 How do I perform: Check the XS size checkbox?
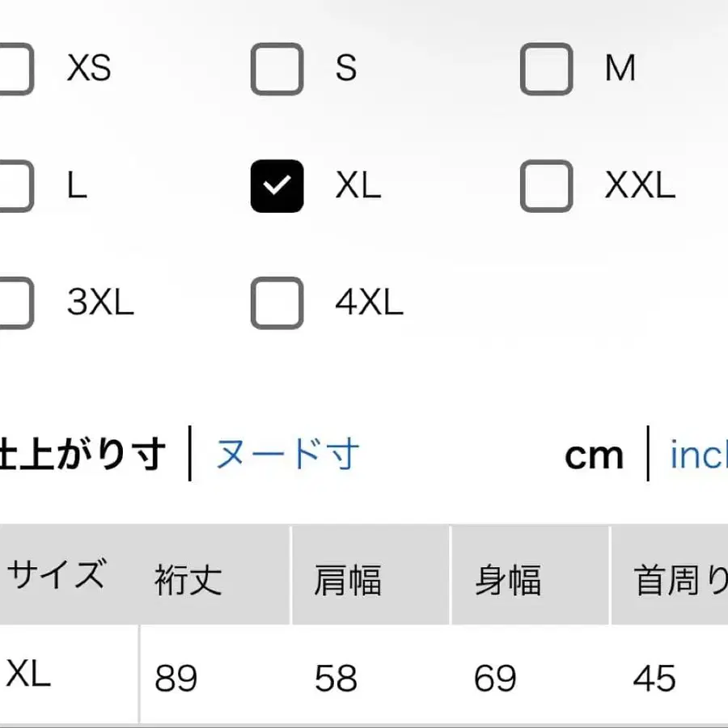(x=13, y=69)
